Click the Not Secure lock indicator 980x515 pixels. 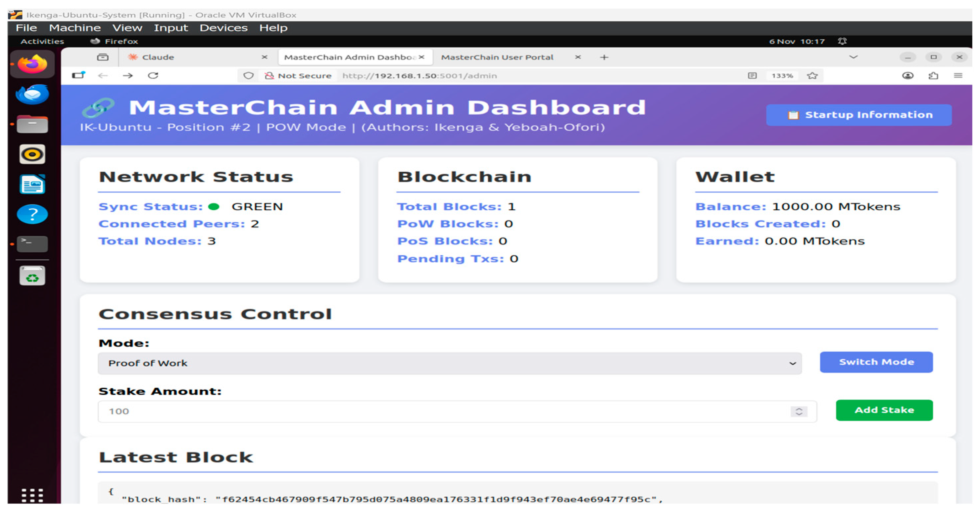298,76
